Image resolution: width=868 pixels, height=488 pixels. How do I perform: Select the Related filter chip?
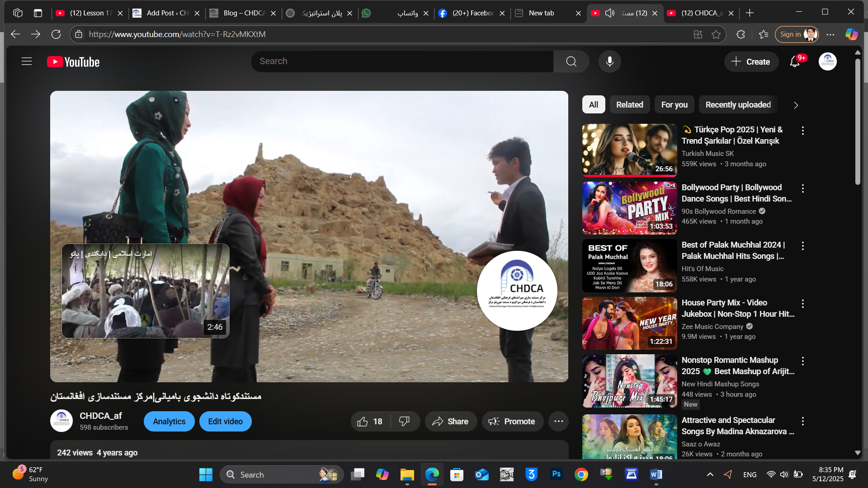click(629, 105)
